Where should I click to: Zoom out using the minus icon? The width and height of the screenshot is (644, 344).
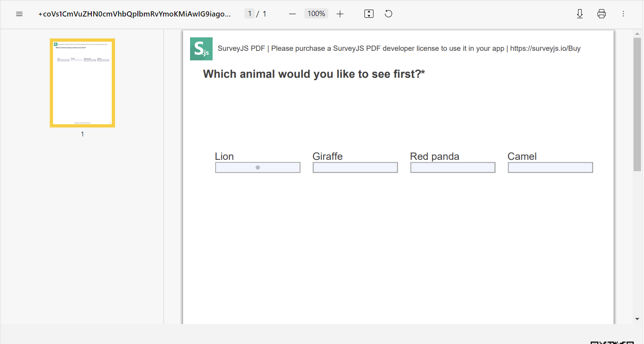click(x=292, y=13)
